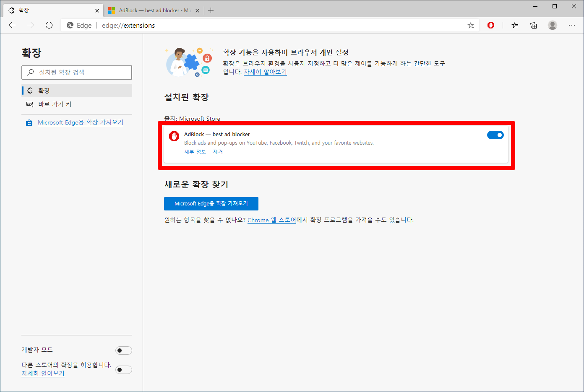This screenshot has width=584, height=392.
Task: Click the puzzle icon beside sidebar 확장
Action: tap(30, 91)
